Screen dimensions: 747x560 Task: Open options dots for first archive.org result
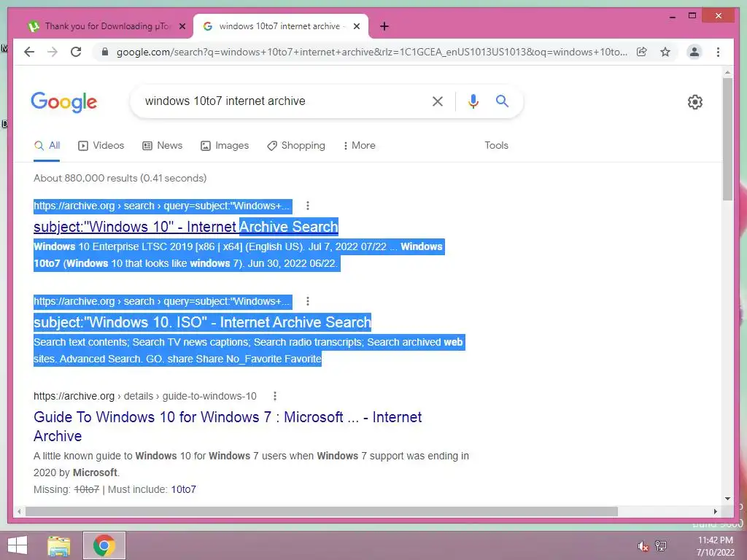point(308,206)
